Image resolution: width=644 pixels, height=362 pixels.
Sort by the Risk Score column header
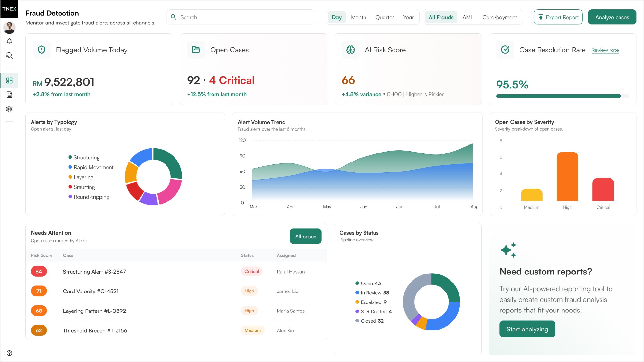coord(42,255)
